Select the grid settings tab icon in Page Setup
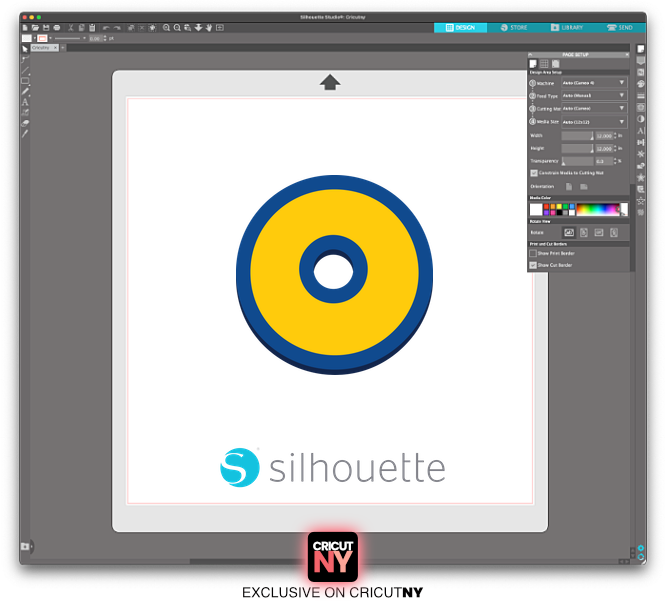This screenshot has width=665, height=604. coord(544,64)
